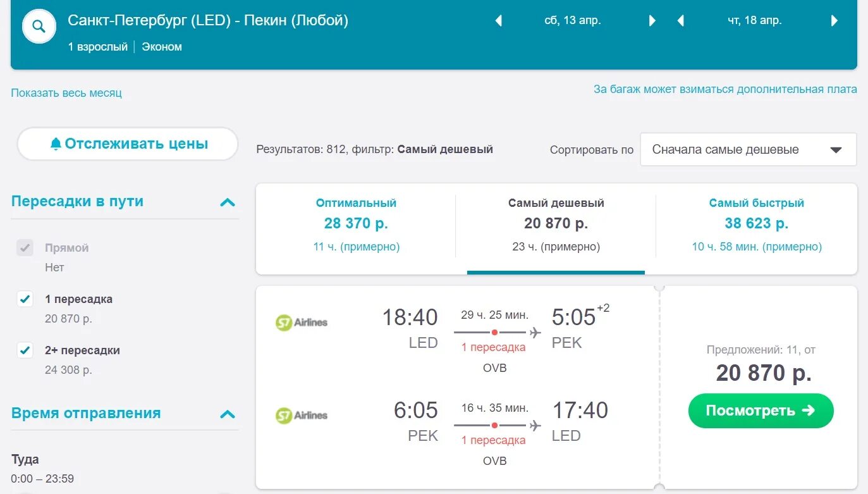868x494 pixels.
Task: Go to previous return date
Action: coord(680,21)
